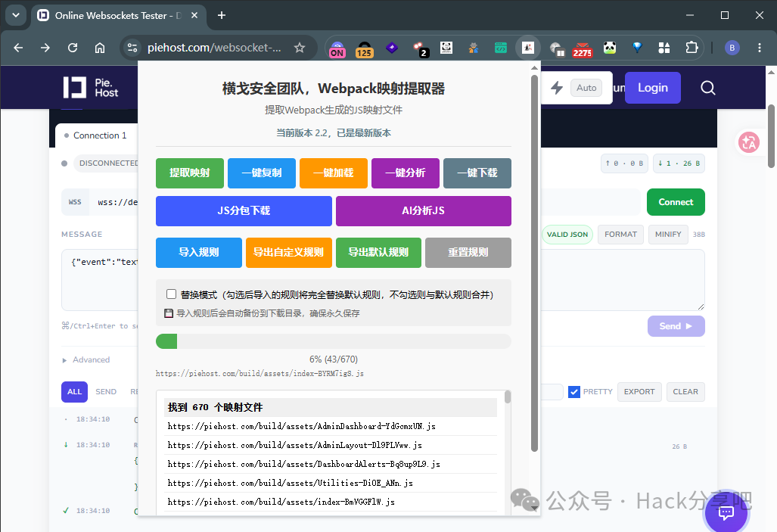Click the 一键分析 button
The image size is (777, 532).
(x=406, y=173)
